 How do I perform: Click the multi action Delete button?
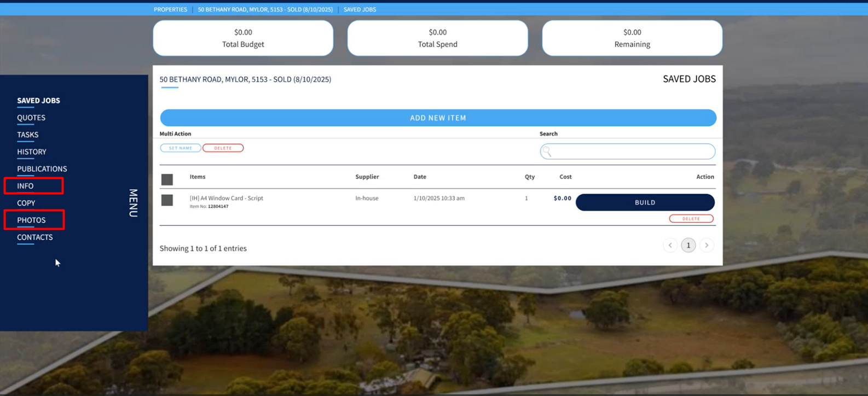(x=223, y=148)
